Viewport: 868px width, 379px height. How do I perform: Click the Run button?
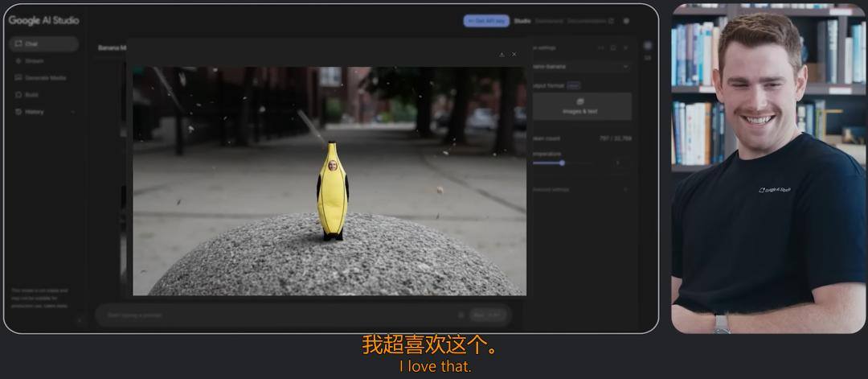coord(487,315)
